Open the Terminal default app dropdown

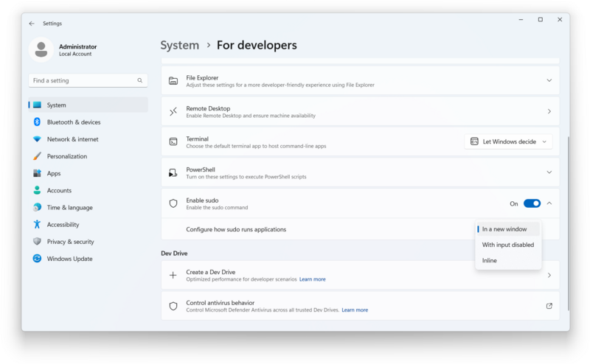(508, 141)
